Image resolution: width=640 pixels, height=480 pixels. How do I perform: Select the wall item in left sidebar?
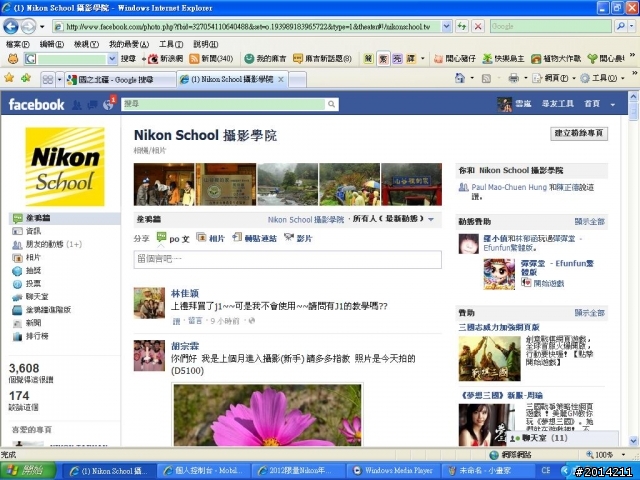[x=64, y=218]
